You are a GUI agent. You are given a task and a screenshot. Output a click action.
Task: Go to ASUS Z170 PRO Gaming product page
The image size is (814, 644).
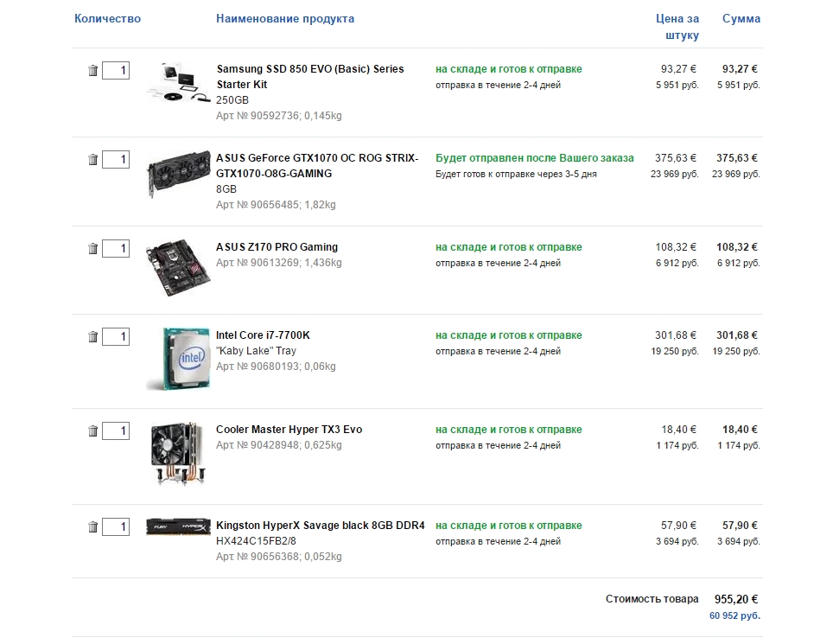(277, 247)
